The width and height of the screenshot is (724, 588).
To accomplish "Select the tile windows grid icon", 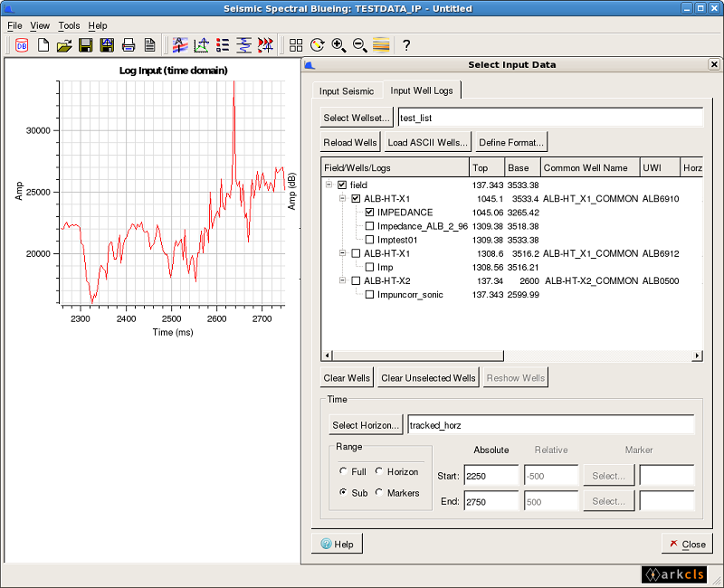I will (x=296, y=46).
